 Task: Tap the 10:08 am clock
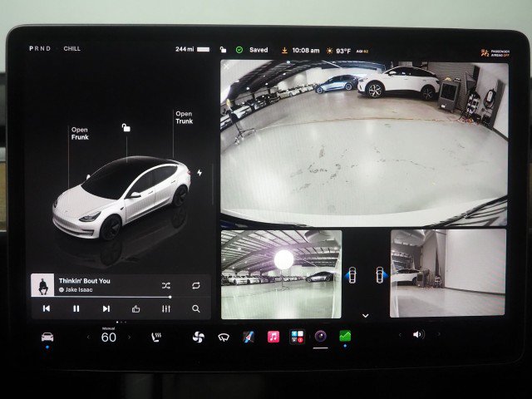306,50
